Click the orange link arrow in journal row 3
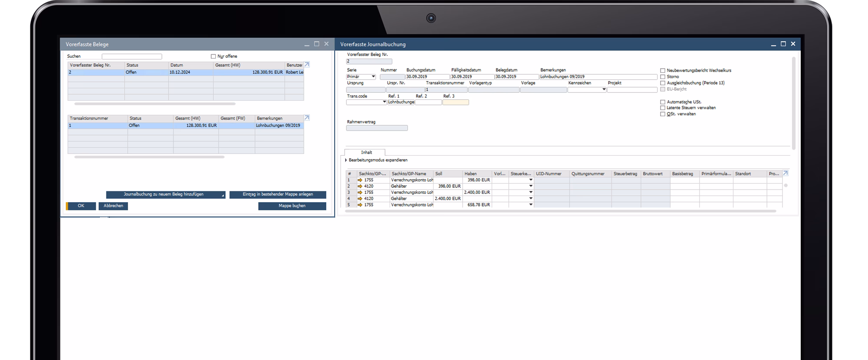This screenshot has height=360, width=868. (x=360, y=192)
